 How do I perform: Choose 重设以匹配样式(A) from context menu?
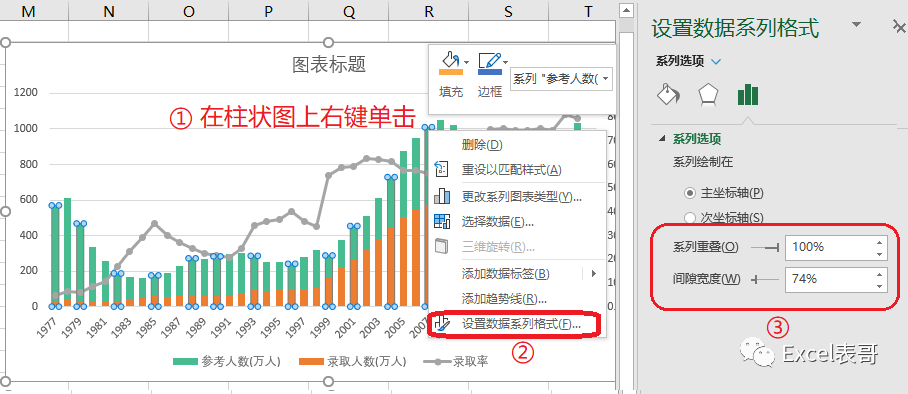[517, 170]
